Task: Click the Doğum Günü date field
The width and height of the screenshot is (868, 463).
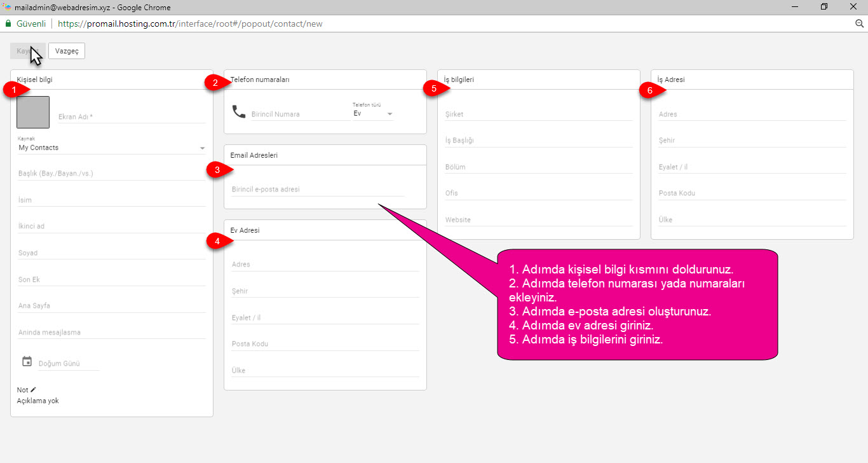Action: [x=69, y=364]
